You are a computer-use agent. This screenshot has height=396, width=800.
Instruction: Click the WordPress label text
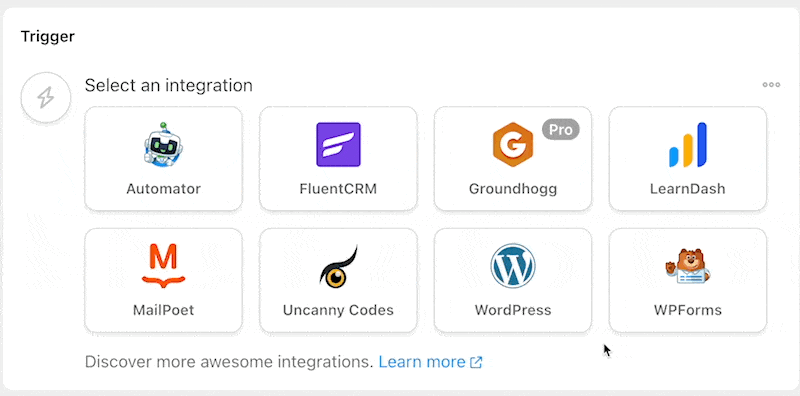(513, 310)
